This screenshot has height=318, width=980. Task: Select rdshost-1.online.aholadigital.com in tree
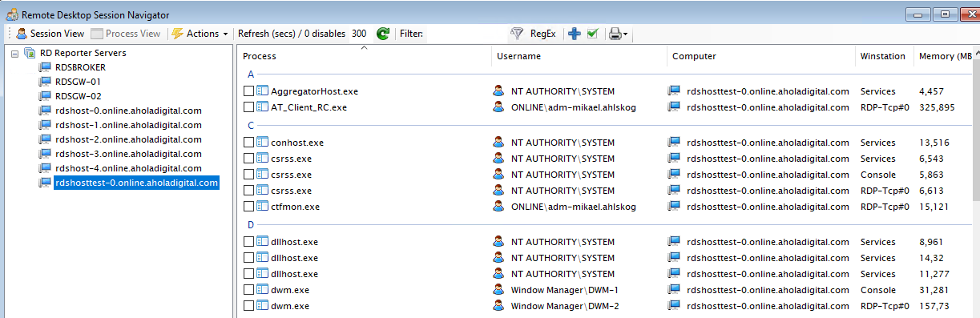(x=128, y=125)
